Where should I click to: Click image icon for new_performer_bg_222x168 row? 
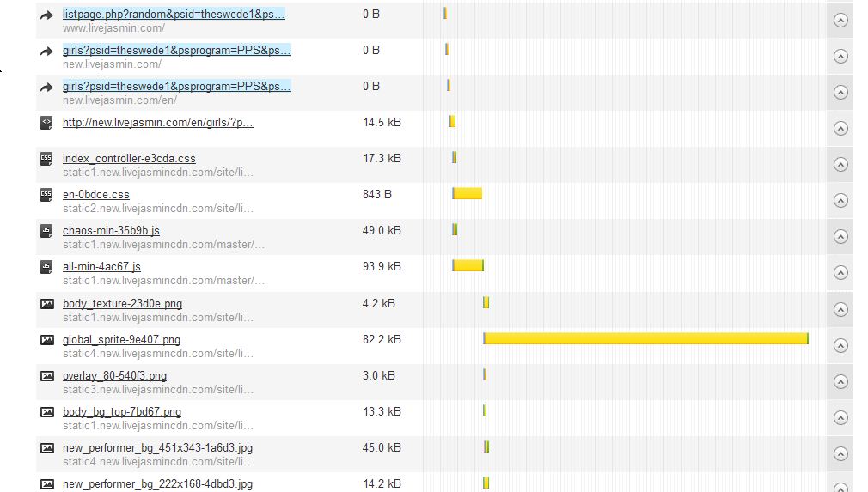47,484
